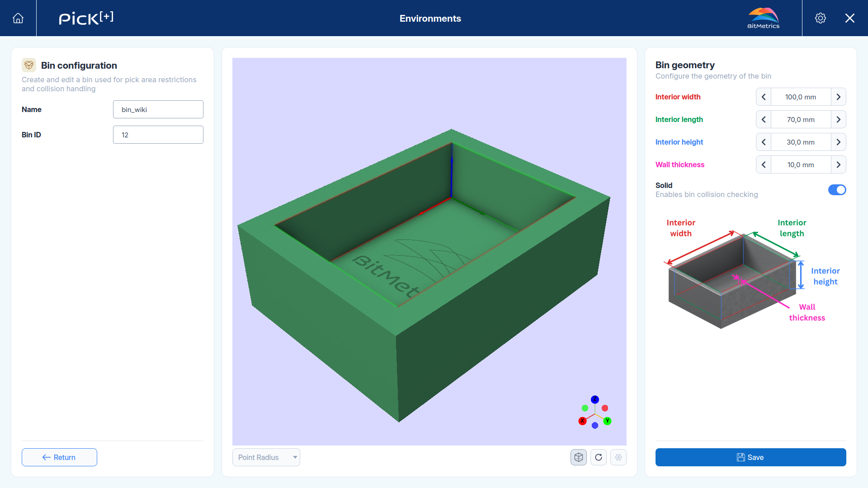Save the bin configuration
The image size is (868, 488).
click(751, 457)
